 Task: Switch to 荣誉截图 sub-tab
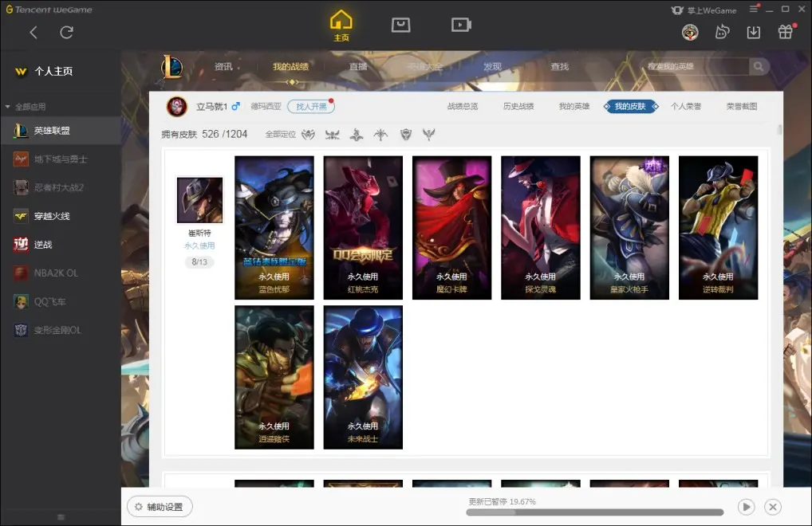(742, 107)
